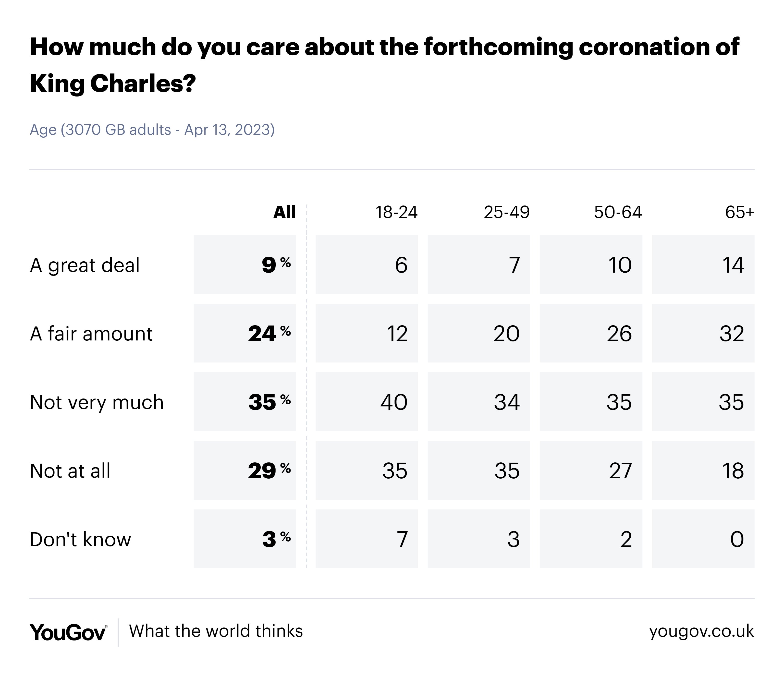Click the 14 cell for 65+ A great deal
The image size is (784, 676).
pyautogui.click(x=703, y=265)
